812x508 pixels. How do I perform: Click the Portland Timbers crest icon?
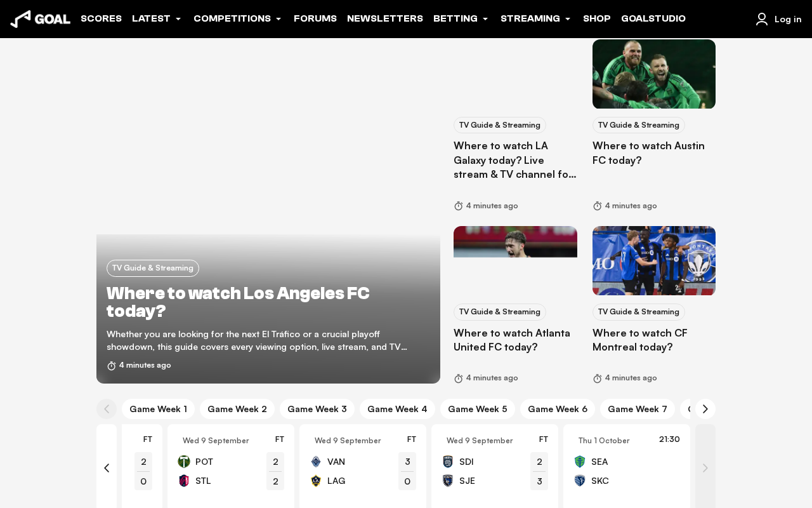click(184, 462)
